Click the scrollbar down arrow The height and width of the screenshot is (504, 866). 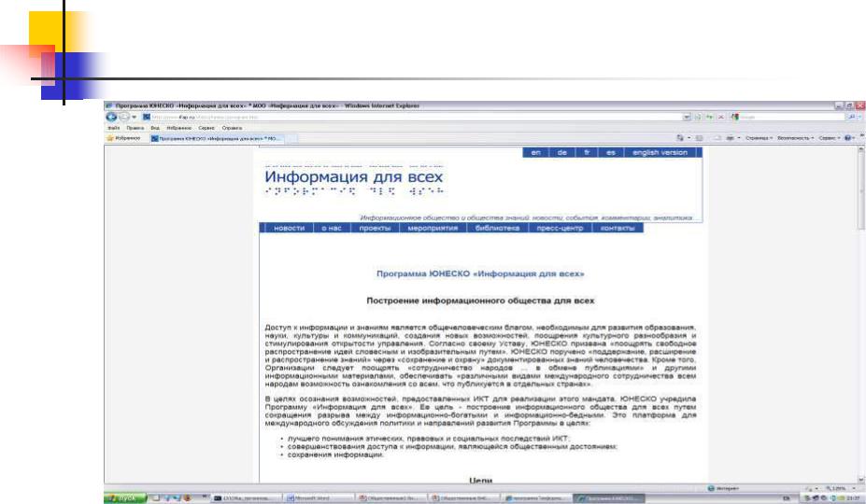[x=861, y=480]
